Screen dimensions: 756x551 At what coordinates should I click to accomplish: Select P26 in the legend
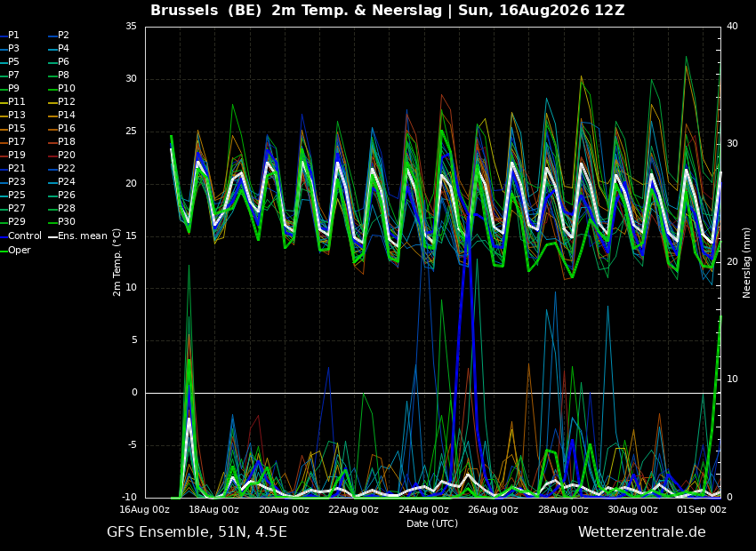(61, 195)
